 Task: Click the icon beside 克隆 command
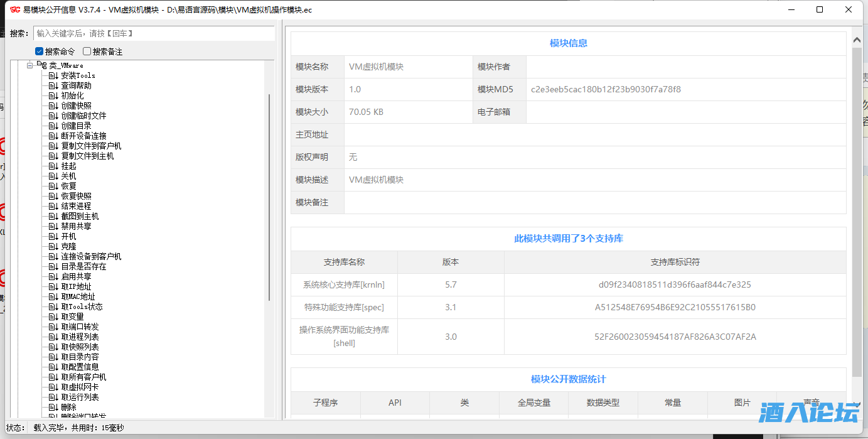(53, 246)
